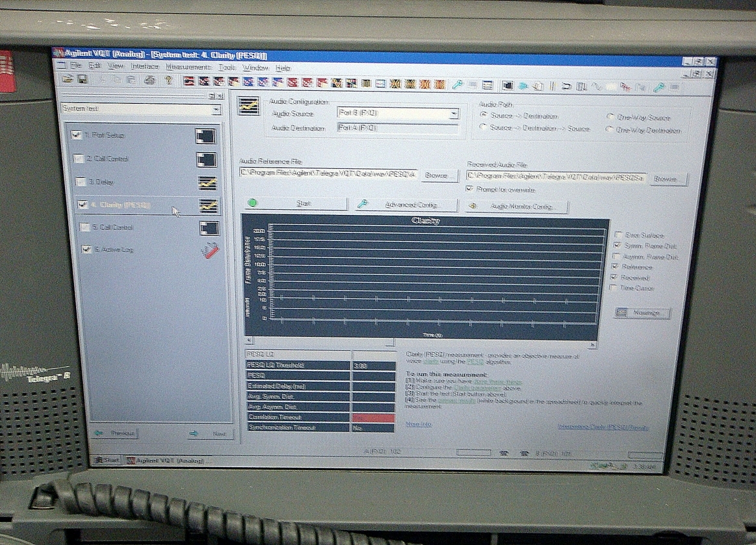756x545 pixels.
Task: Click the Maximize graph button
Action: pyautogui.click(x=642, y=312)
